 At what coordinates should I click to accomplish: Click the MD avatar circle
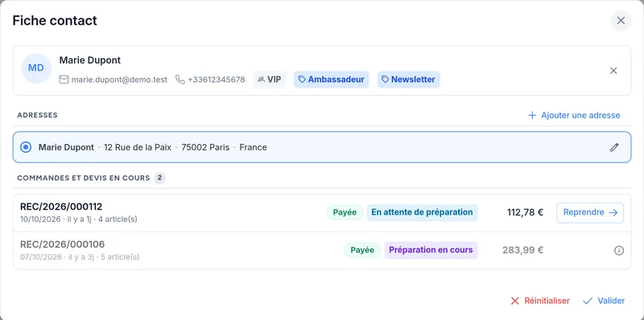point(36,68)
